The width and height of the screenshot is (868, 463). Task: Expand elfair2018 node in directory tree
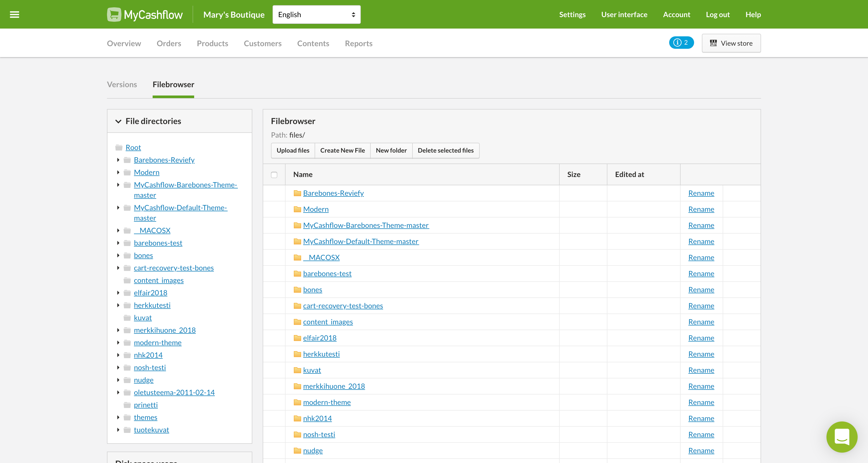(118, 293)
